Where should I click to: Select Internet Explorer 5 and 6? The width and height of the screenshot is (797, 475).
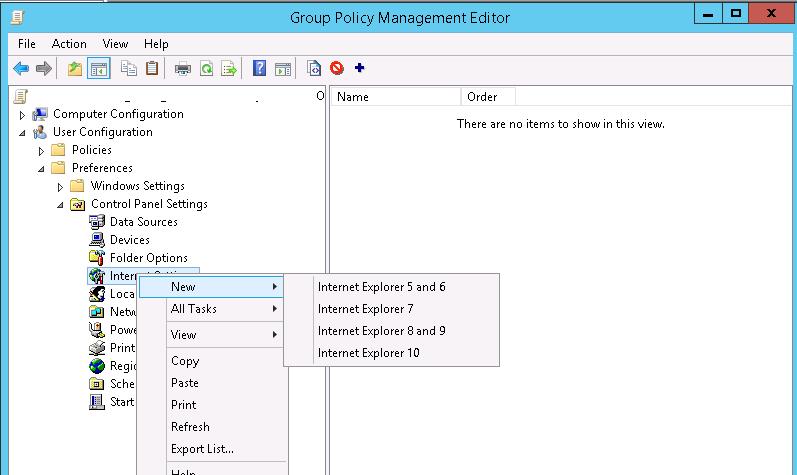click(391, 287)
